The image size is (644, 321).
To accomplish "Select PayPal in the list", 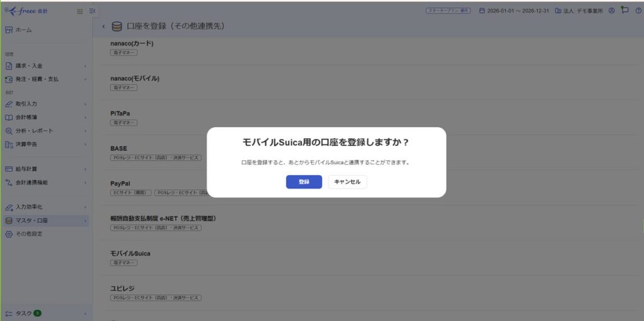I will (x=120, y=183).
